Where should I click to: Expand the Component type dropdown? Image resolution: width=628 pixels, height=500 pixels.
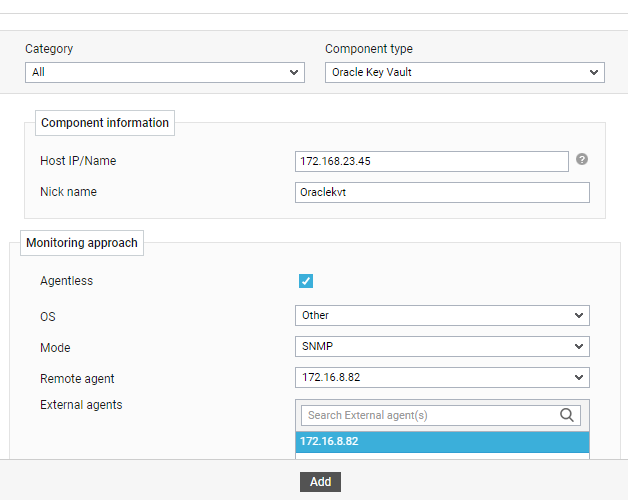click(x=464, y=72)
